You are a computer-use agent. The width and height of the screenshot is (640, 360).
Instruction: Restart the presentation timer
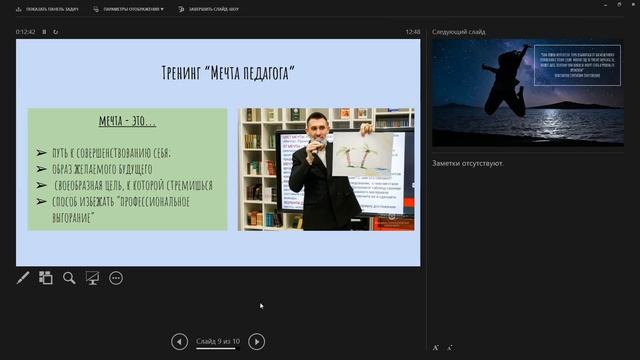[x=56, y=32]
